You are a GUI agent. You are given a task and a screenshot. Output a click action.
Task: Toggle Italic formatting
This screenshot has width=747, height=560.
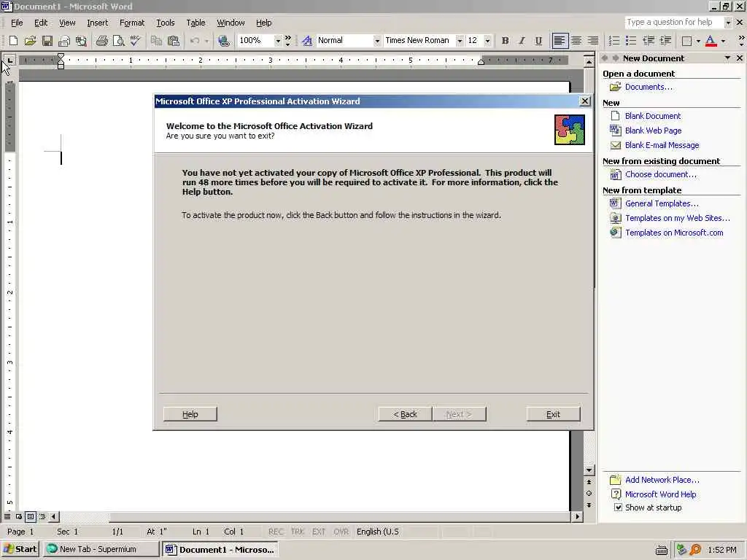pos(522,41)
